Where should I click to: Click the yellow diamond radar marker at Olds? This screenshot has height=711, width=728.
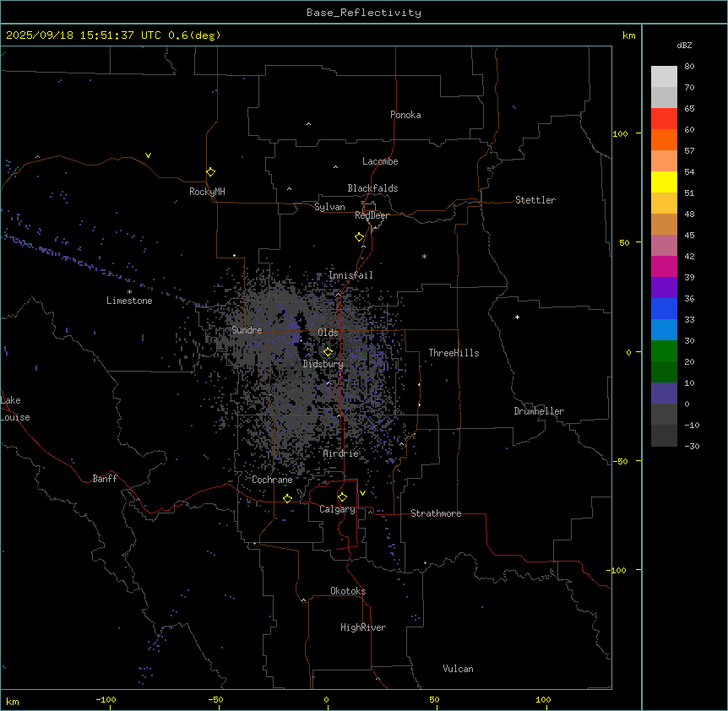click(x=329, y=352)
